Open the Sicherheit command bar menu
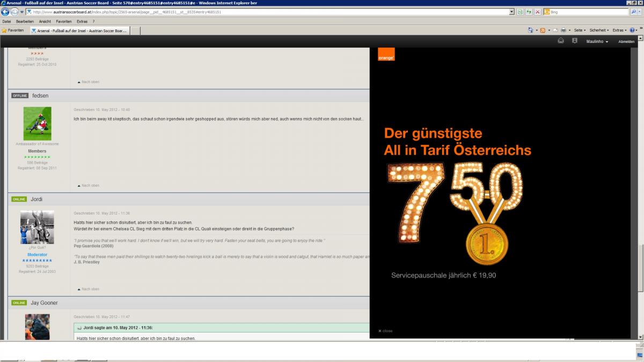 pyautogui.click(x=599, y=31)
